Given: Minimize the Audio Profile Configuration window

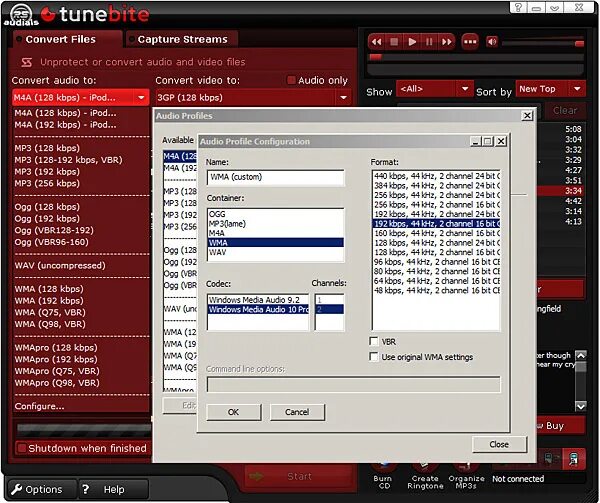Looking at the screenshot, I should (x=476, y=142).
